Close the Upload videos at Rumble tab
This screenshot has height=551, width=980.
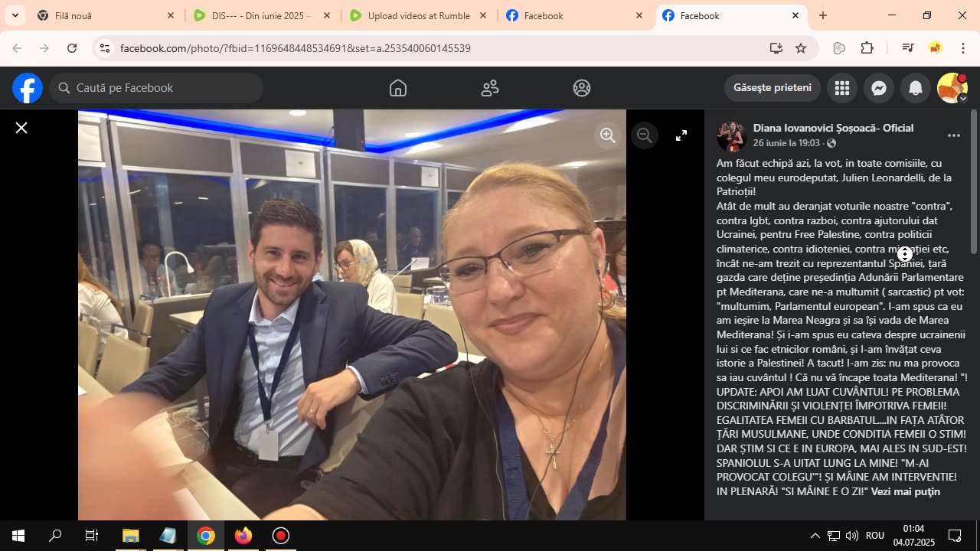(483, 15)
